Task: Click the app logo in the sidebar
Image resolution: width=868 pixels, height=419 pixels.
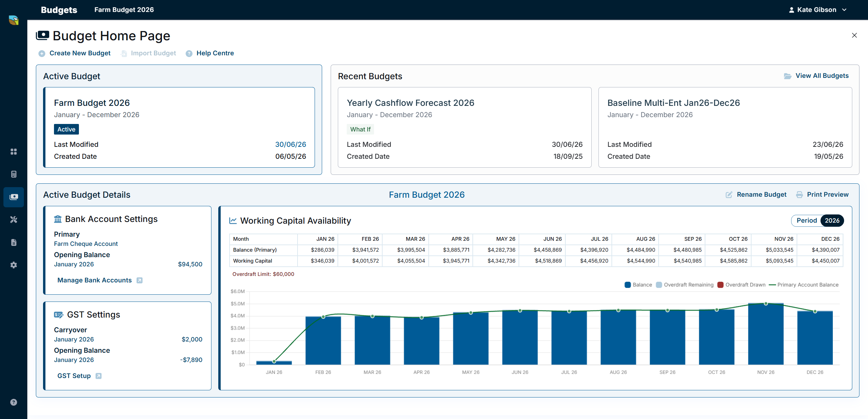Action: click(x=14, y=20)
